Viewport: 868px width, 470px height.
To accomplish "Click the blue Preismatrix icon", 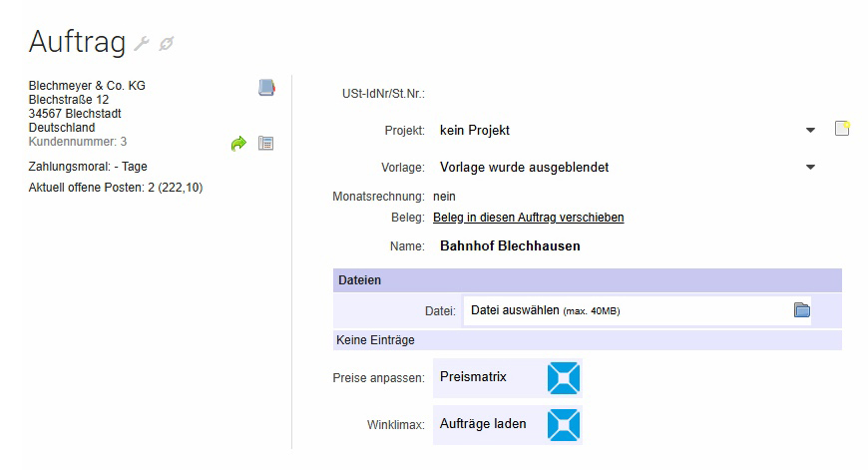I will 565,378.
